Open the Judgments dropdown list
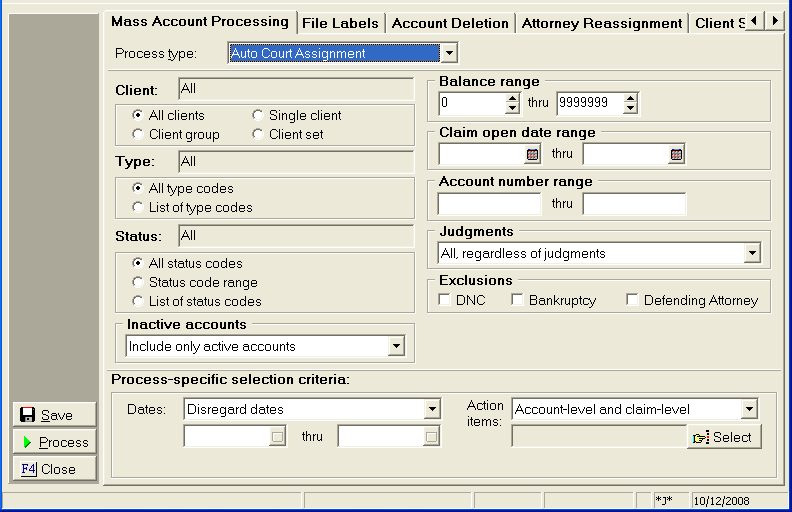This screenshot has height=512, width=792. click(x=752, y=254)
